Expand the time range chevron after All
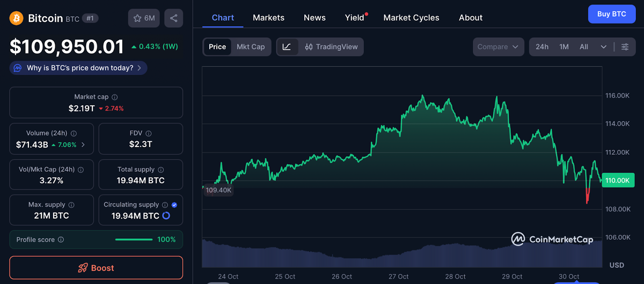Image resolution: width=644 pixels, height=284 pixels. click(603, 47)
